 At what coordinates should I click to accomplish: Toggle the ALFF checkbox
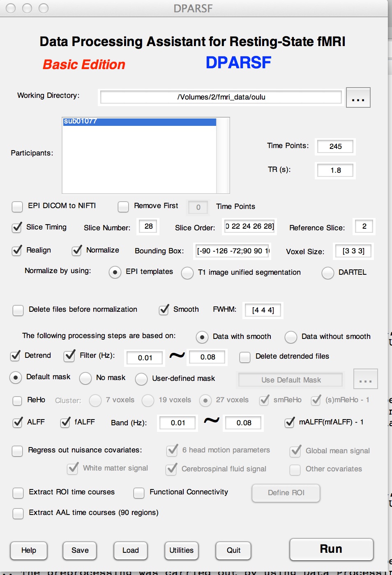[x=18, y=422]
